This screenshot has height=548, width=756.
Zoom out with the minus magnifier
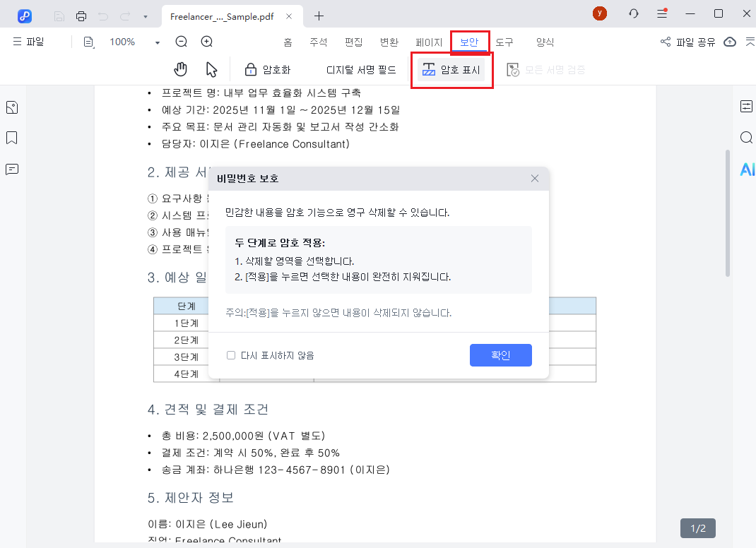tap(181, 42)
